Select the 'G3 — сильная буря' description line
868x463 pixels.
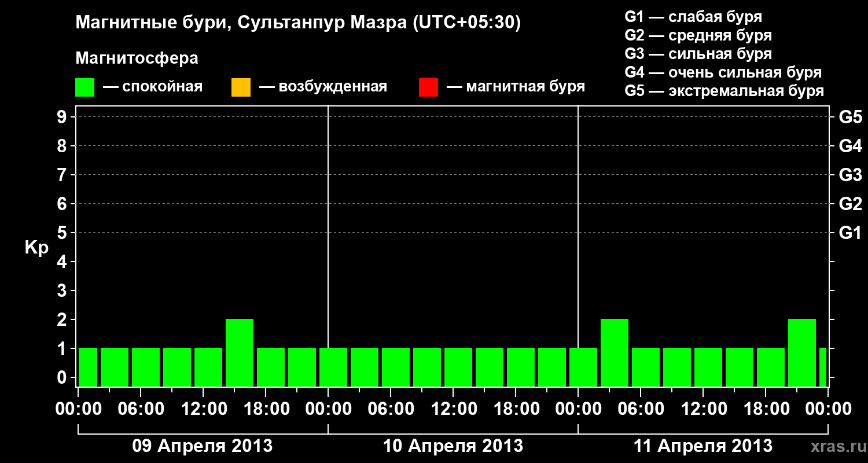[x=698, y=54]
